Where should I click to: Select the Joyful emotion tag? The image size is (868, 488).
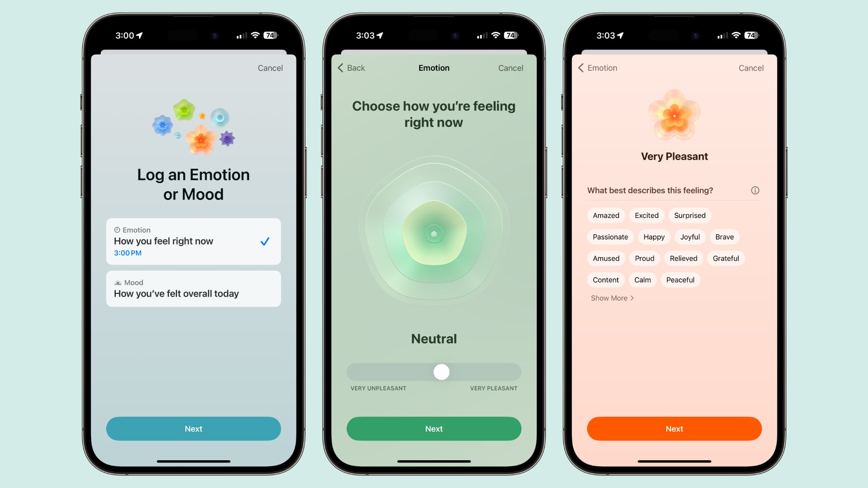(x=689, y=236)
